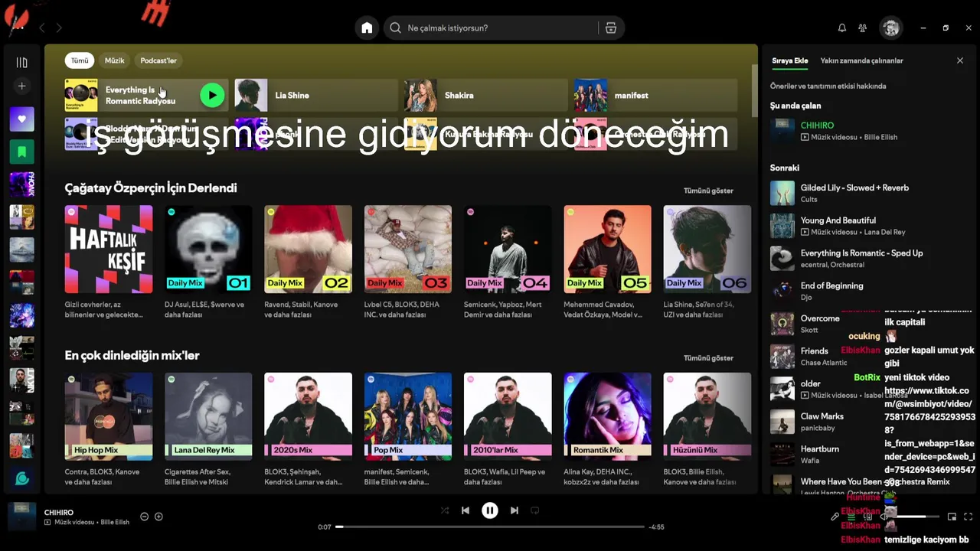Open the Friend Activity people icon
The width and height of the screenshot is (980, 551).
[x=863, y=28]
